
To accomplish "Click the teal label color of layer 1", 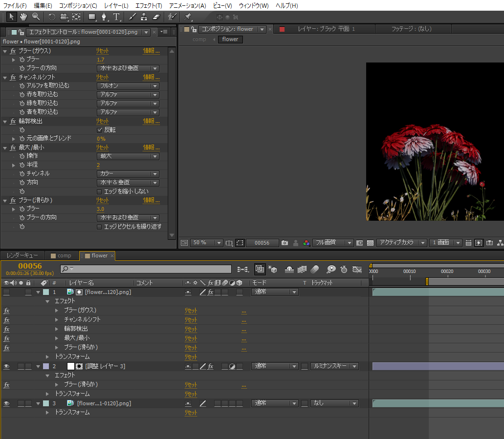I will [x=46, y=292].
